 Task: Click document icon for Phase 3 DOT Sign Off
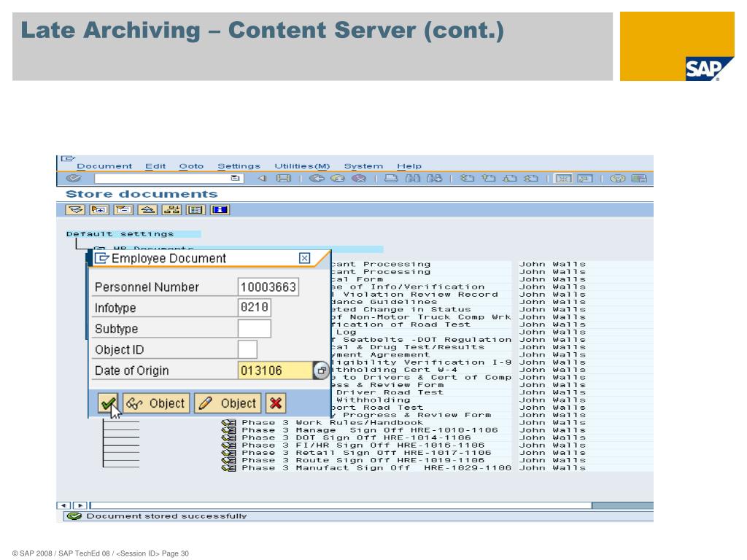click(x=228, y=438)
